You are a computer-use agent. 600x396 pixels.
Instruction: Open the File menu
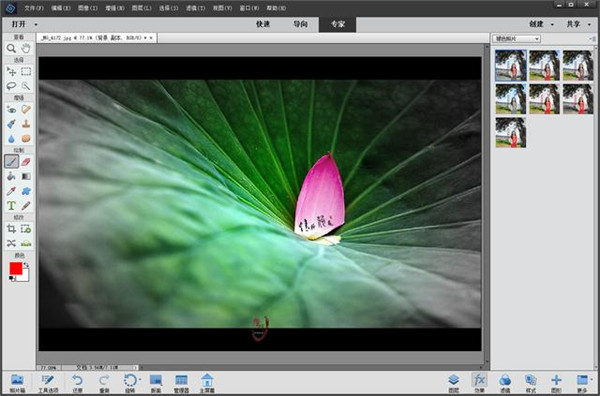(34, 8)
